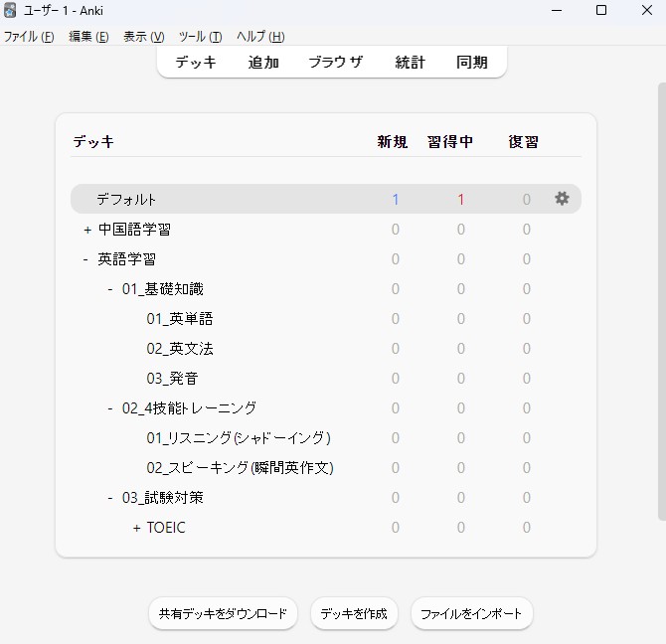Open the ブラウザ card browser
The height and width of the screenshot is (644, 666).
pyautogui.click(x=336, y=63)
